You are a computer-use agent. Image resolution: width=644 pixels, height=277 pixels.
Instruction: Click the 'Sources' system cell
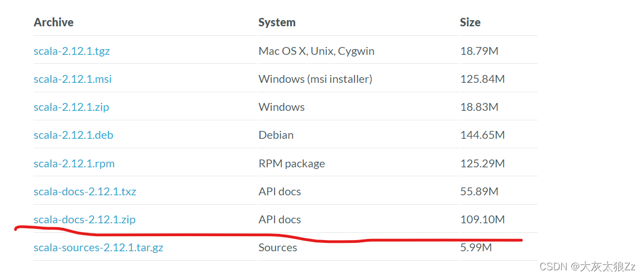[278, 248]
